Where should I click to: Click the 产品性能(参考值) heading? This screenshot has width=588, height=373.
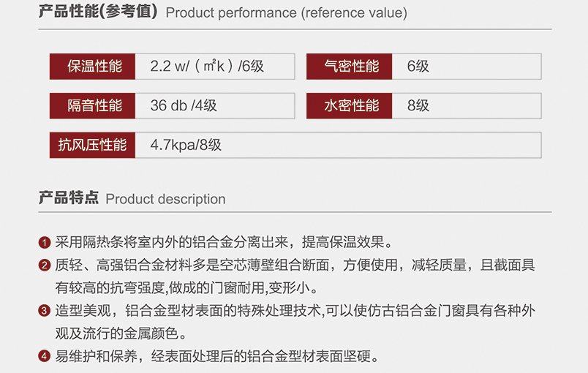pyautogui.click(x=98, y=11)
